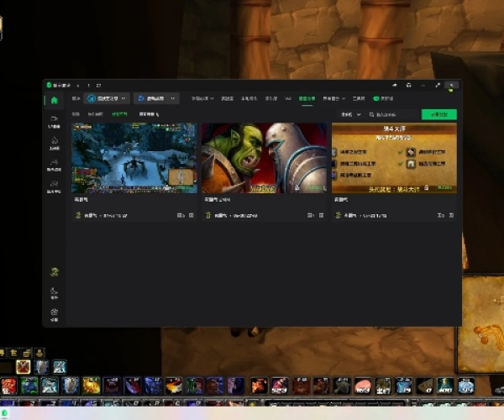Viewport: 504px width, 420px height.
Task: Click the author avatar under the snowy thumbnail
Action: pos(78,215)
